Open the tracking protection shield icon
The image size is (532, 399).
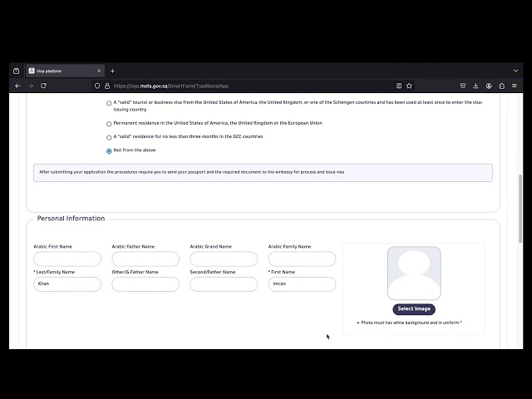pos(97,86)
